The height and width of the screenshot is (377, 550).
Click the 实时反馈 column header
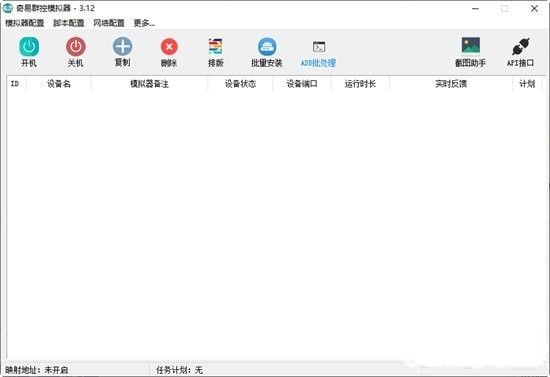[x=451, y=84]
